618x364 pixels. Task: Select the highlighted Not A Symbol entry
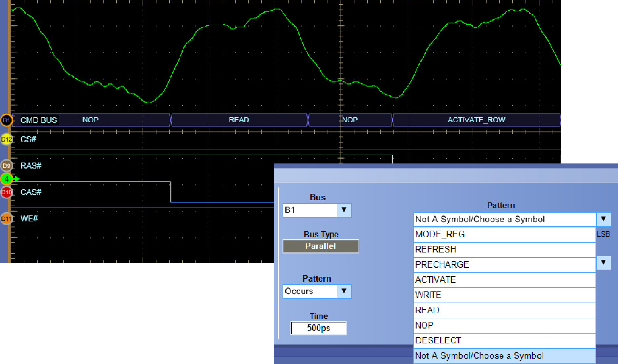(x=479, y=355)
